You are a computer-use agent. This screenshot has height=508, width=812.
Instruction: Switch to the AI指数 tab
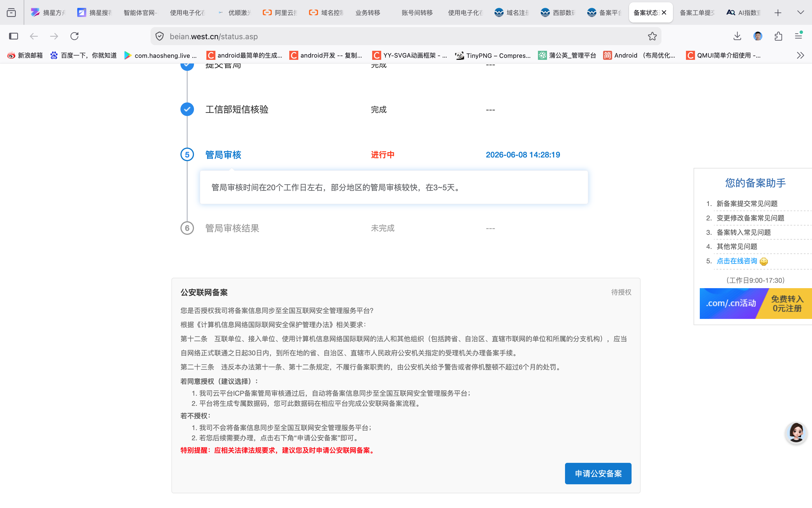(x=743, y=13)
